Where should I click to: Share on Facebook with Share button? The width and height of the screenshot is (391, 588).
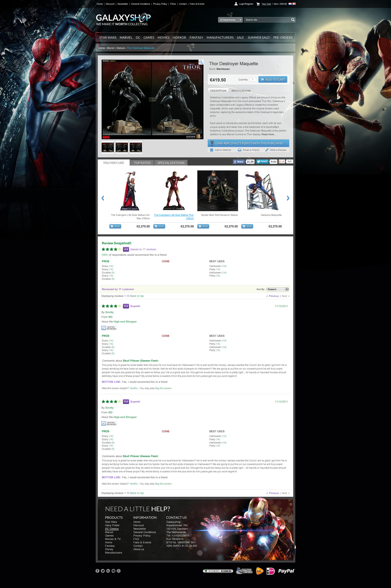[238, 161]
